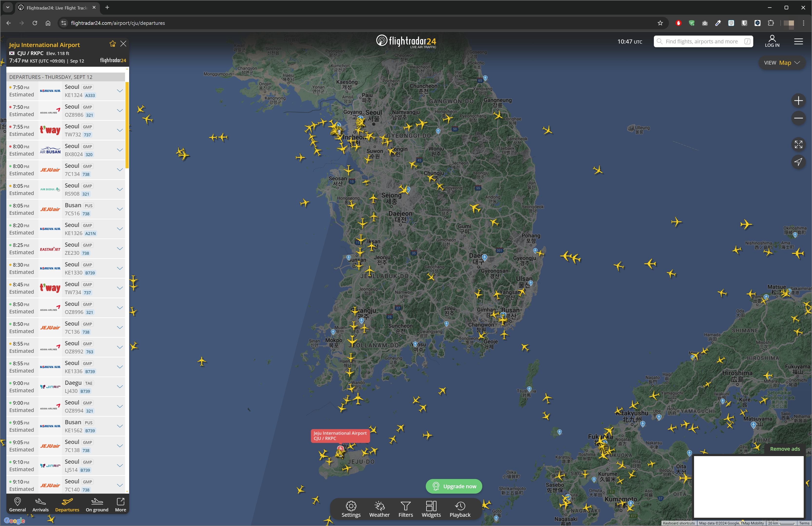Select KE1326 A21N flight number text
This screenshot has width=812, height=526.
coord(73,233)
